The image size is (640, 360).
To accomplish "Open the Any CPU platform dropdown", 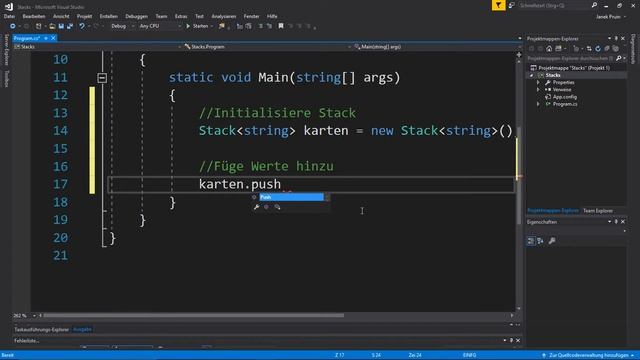I will [x=160, y=26].
